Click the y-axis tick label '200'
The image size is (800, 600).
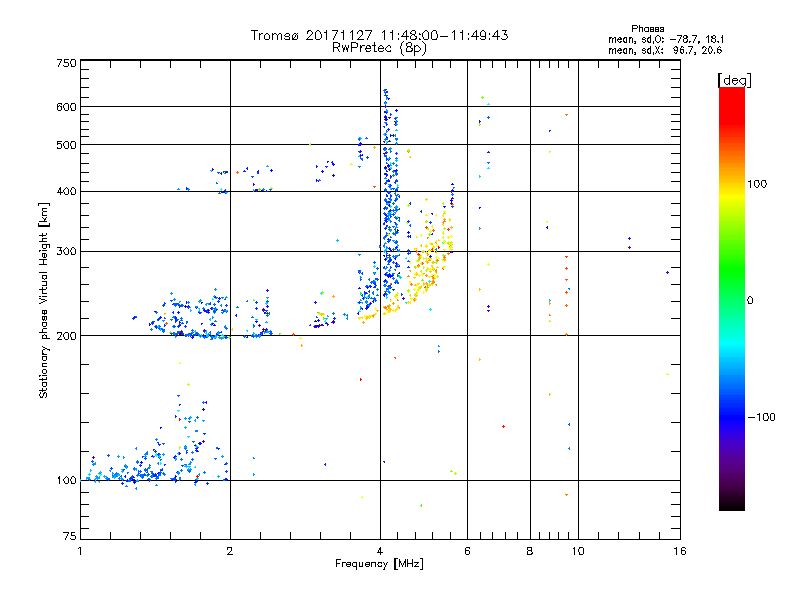66,336
